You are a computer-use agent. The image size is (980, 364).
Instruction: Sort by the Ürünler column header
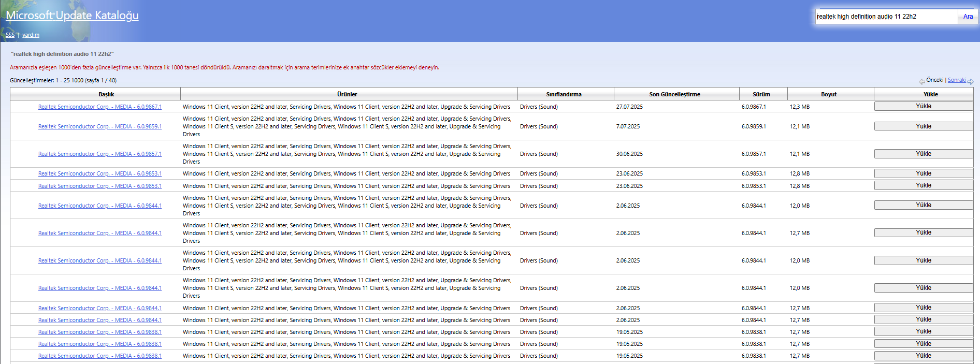click(349, 94)
